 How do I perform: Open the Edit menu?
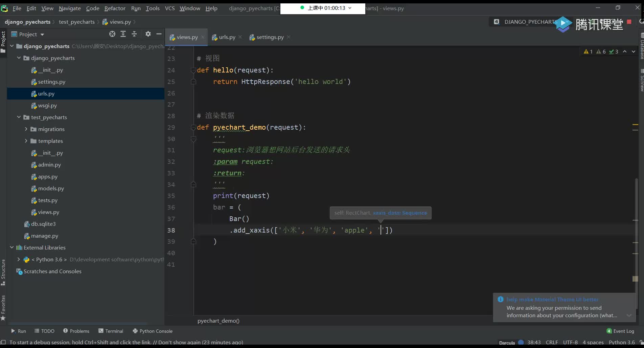(x=31, y=8)
